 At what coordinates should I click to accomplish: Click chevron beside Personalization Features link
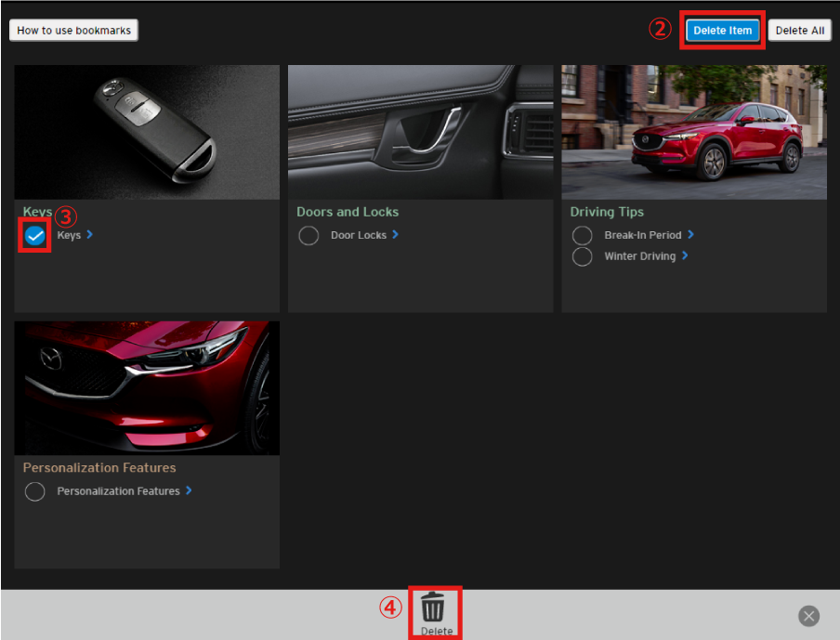[189, 490]
